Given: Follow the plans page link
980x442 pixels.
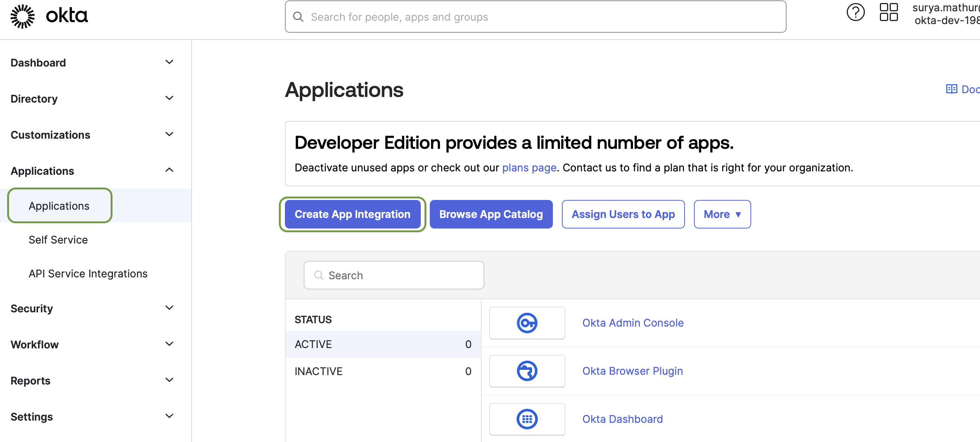Looking at the screenshot, I should click(x=529, y=168).
